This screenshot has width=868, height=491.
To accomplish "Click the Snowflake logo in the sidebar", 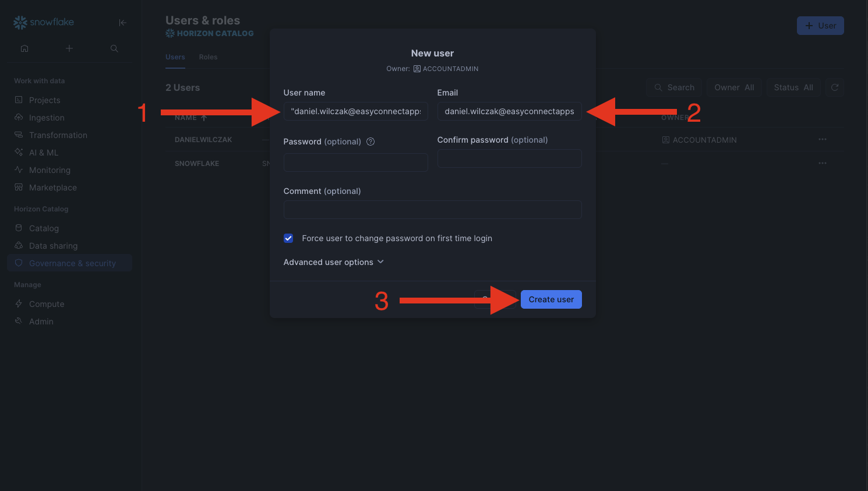I will coord(44,22).
